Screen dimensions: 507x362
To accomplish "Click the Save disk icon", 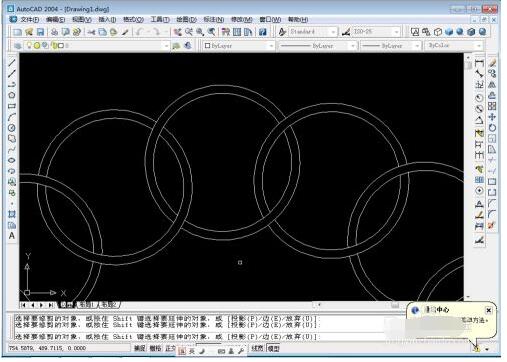I will point(40,32).
